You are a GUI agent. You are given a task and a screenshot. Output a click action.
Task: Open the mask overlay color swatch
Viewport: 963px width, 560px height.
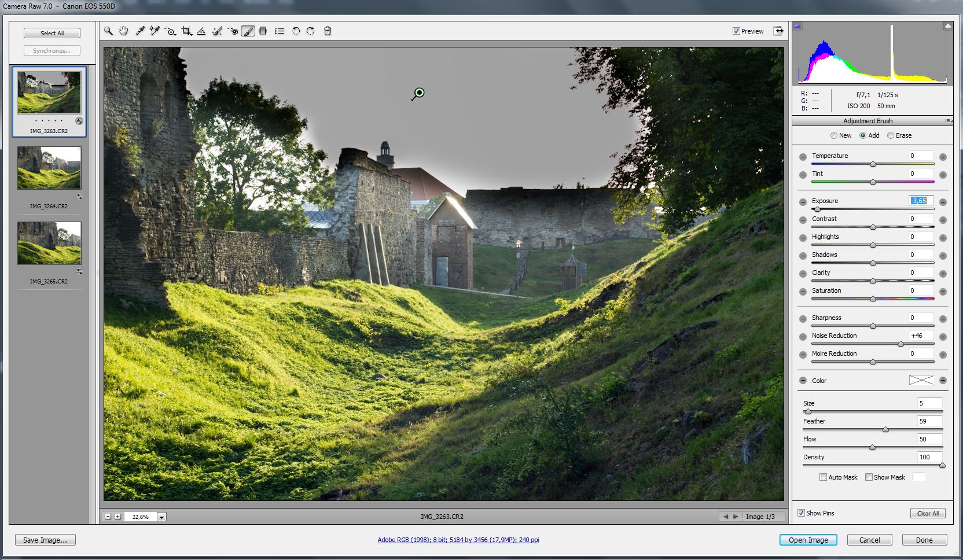click(x=918, y=477)
